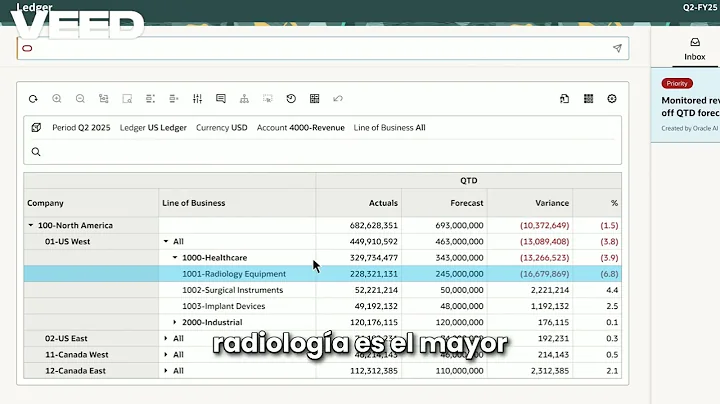Click the cube icon beside Period
The image size is (720, 404).
[36, 128]
